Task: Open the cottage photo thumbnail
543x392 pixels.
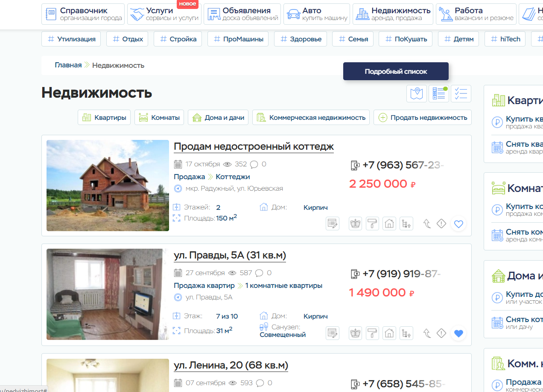Action: pos(108,186)
